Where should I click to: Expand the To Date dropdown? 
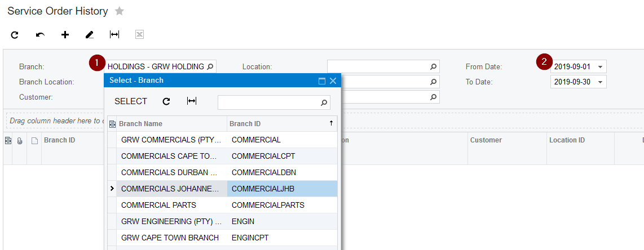(x=600, y=82)
